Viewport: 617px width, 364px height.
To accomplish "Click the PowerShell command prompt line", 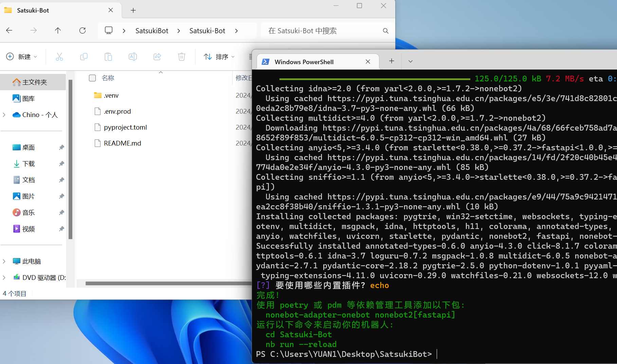I will point(346,354).
